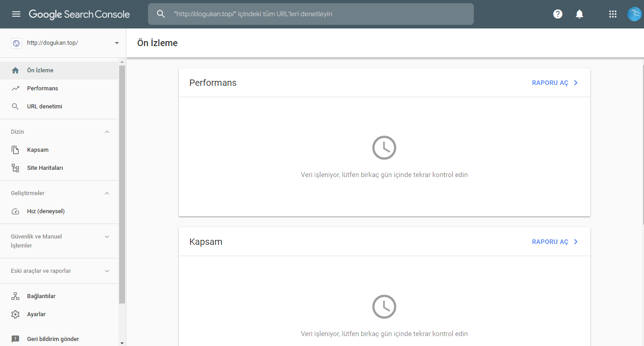Click chevron beside Performans RAPORU AÇ
This screenshot has height=346, width=644.
(576, 83)
